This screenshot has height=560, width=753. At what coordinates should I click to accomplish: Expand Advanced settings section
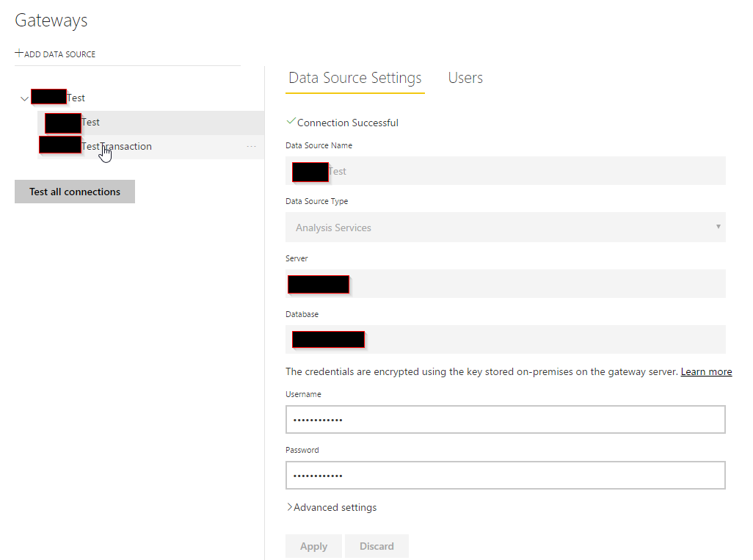(x=331, y=508)
